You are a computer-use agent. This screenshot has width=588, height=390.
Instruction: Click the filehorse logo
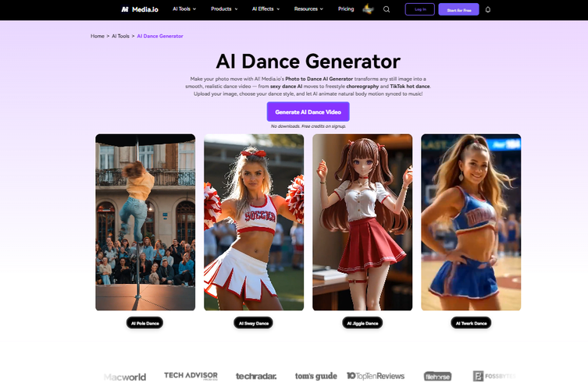(x=437, y=376)
